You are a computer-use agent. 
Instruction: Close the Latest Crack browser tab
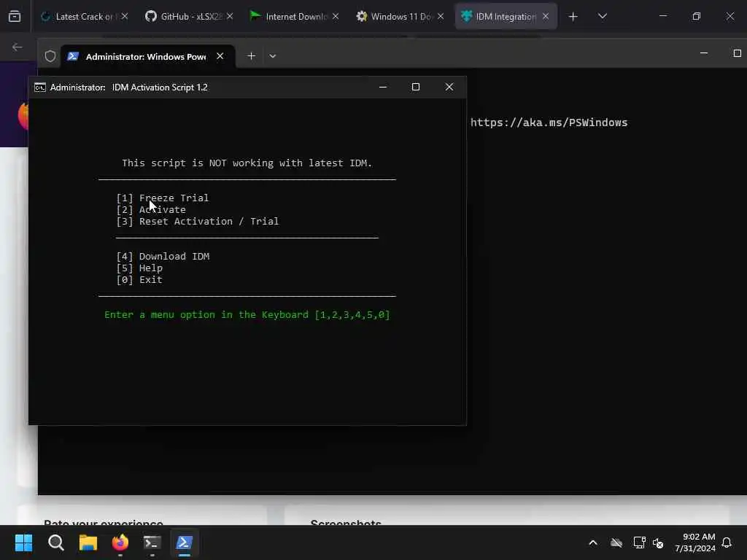coord(124,17)
